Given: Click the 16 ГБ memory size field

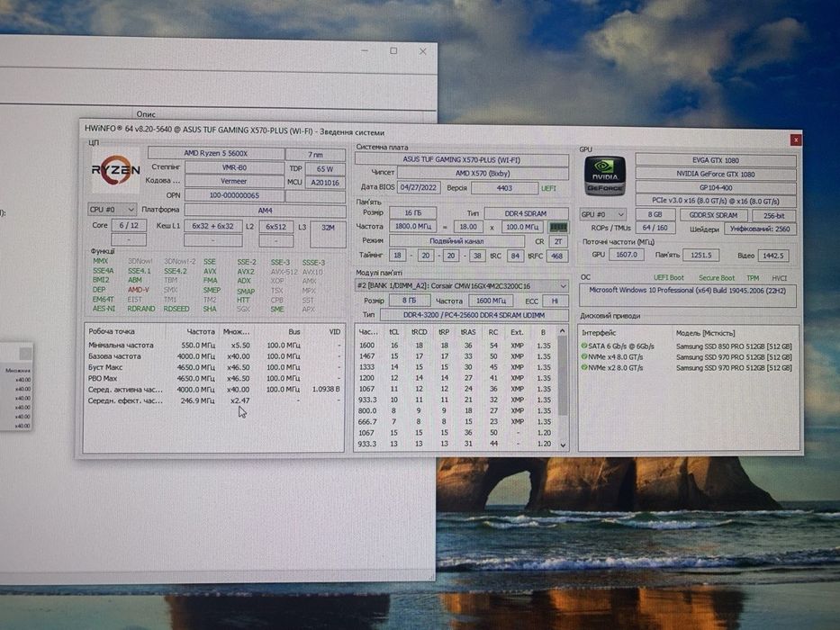Looking at the screenshot, I should click(412, 212).
